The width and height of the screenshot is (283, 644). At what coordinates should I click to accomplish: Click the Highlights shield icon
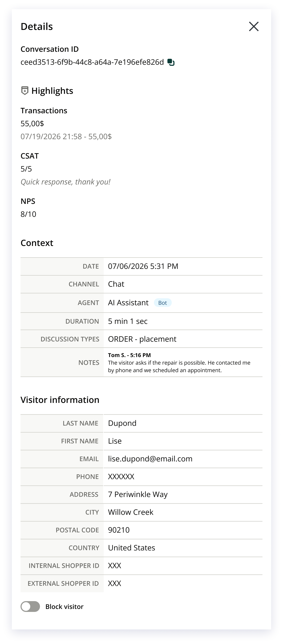pos(25,90)
